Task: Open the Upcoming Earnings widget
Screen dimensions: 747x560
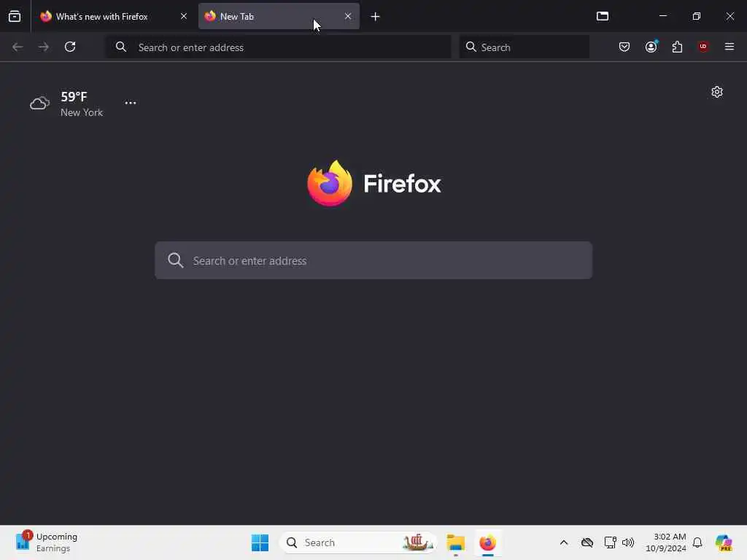Action: pos(47,542)
